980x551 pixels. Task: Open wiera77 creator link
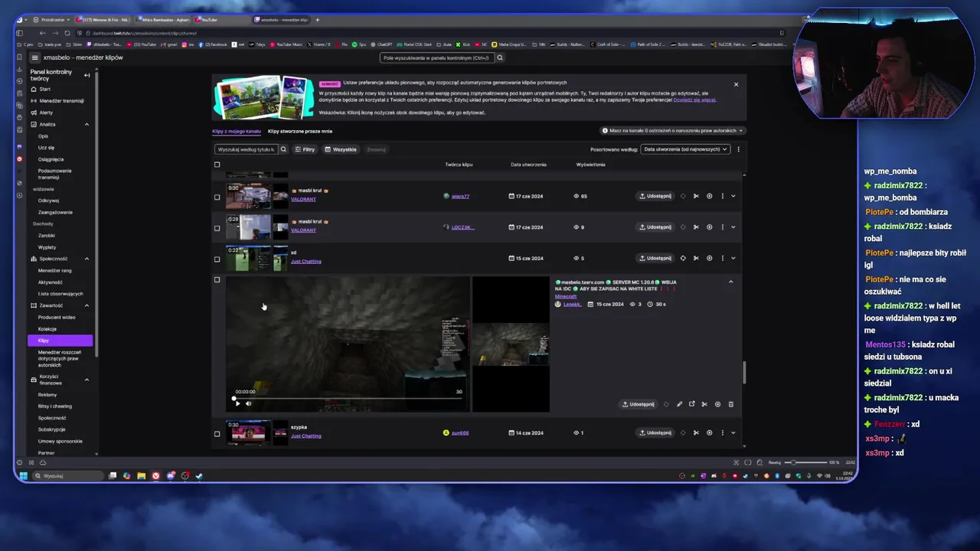(460, 196)
